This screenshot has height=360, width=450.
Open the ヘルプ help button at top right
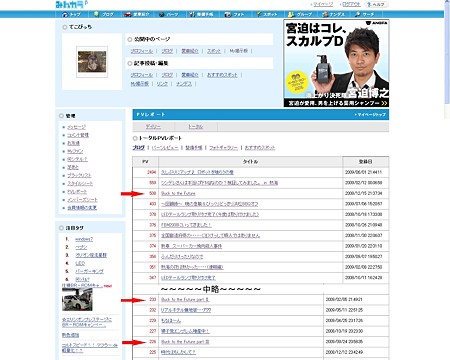point(377,5)
